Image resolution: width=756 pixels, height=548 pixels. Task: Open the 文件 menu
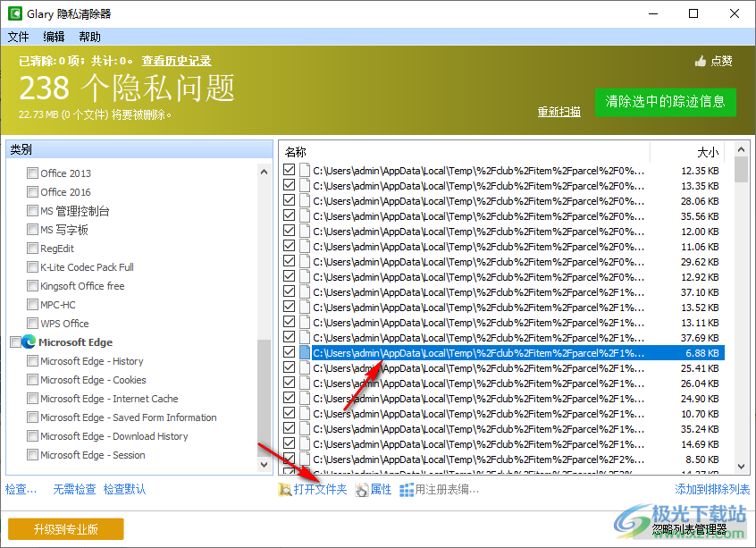click(19, 37)
